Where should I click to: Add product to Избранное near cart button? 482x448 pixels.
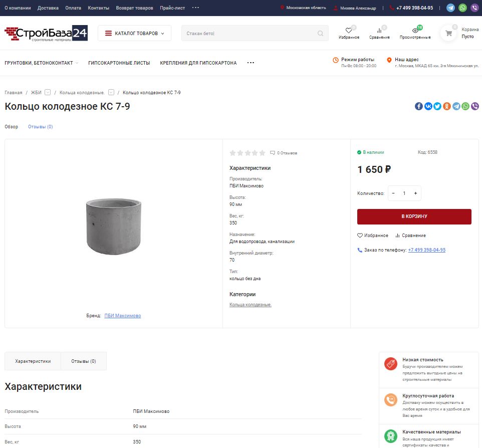pos(373,235)
